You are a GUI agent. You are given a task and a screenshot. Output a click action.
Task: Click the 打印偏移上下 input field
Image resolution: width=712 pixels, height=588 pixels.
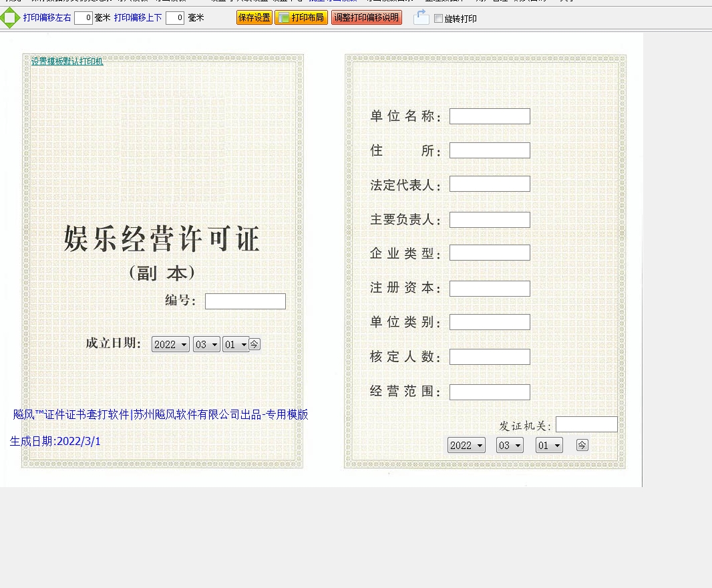pos(175,19)
